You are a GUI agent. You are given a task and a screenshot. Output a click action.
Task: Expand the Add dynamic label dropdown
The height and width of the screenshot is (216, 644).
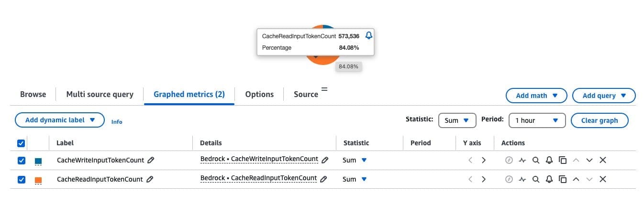click(x=60, y=120)
